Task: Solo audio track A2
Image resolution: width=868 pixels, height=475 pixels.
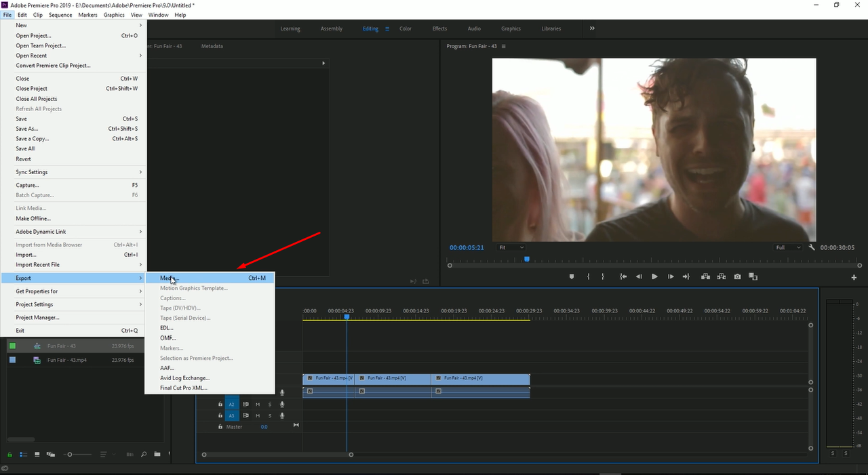Action: pos(270,405)
